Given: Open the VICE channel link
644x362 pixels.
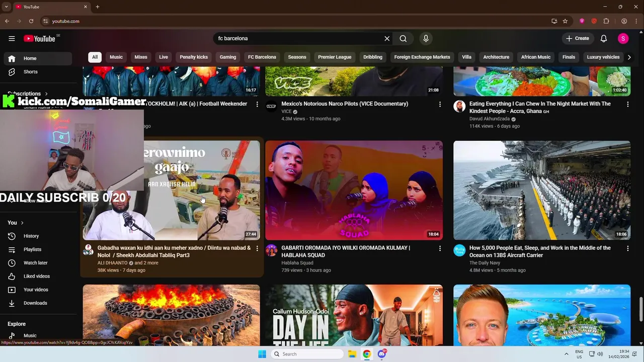Looking at the screenshot, I should [286, 112].
